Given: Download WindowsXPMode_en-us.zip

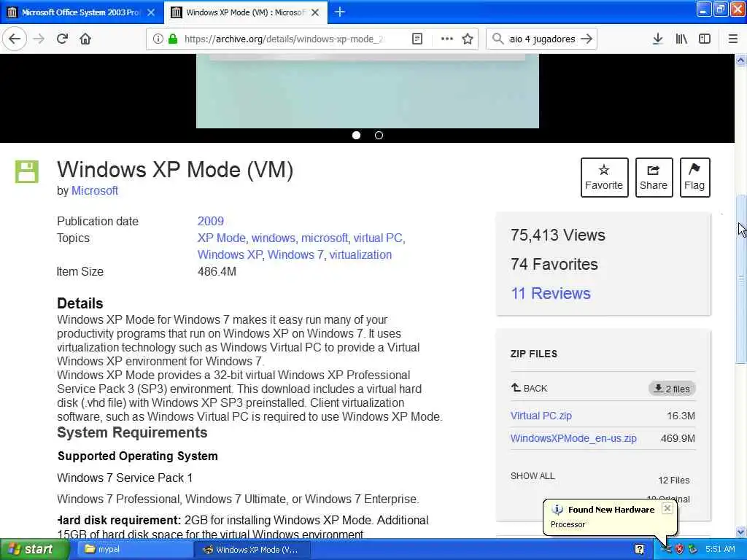Looking at the screenshot, I should coord(573,438).
